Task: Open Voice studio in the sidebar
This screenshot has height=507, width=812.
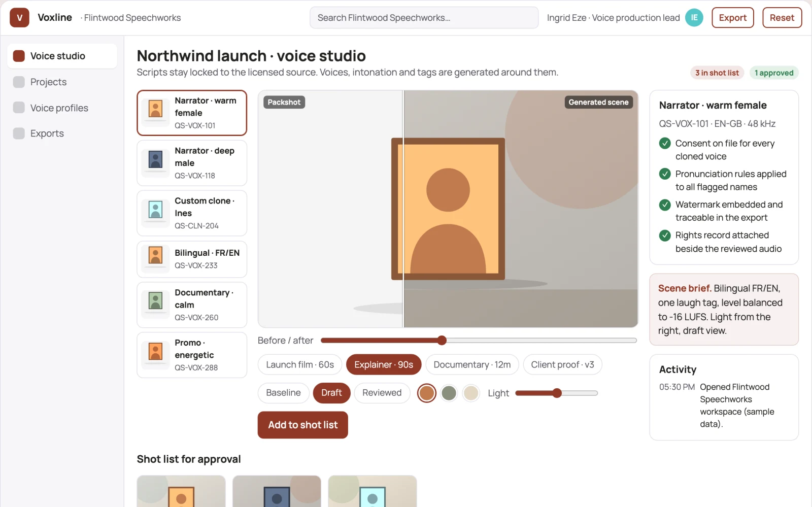Action: 62,56
